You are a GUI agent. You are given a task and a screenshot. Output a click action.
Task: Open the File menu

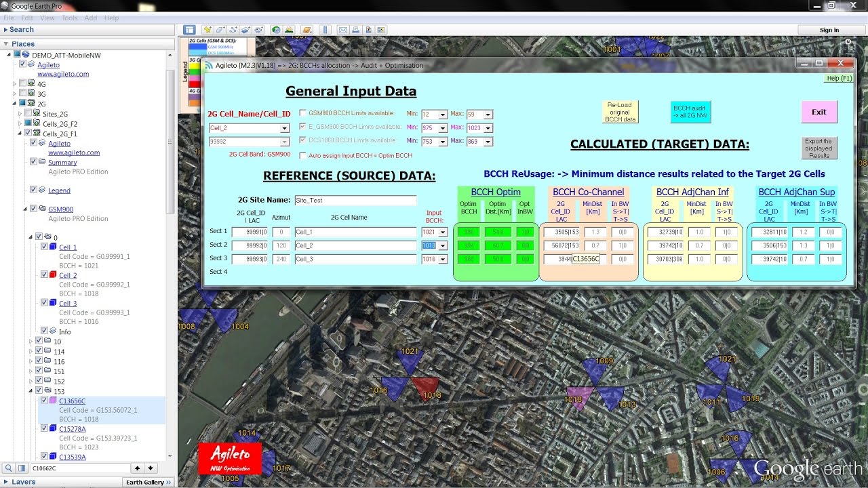click(9, 18)
